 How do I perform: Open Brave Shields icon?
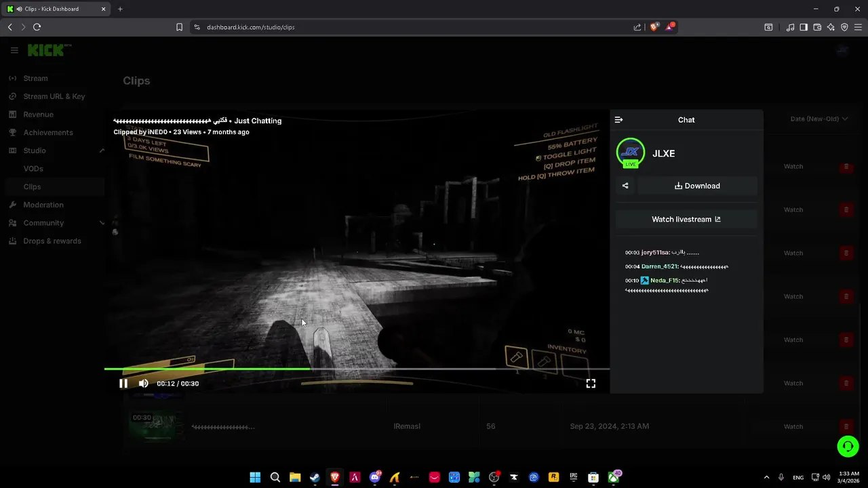point(654,27)
